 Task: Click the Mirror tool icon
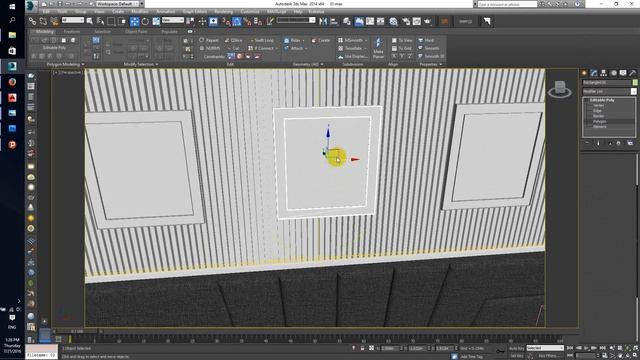(x=323, y=21)
